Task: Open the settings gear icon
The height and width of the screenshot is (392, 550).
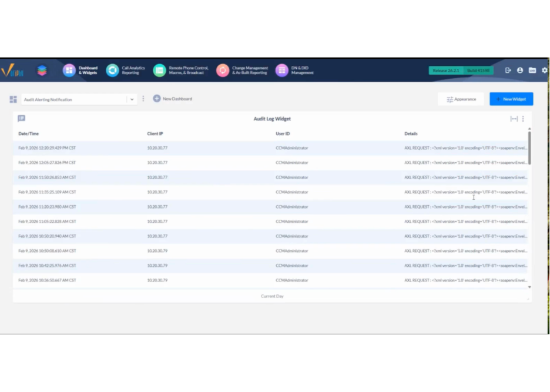Action: point(545,71)
